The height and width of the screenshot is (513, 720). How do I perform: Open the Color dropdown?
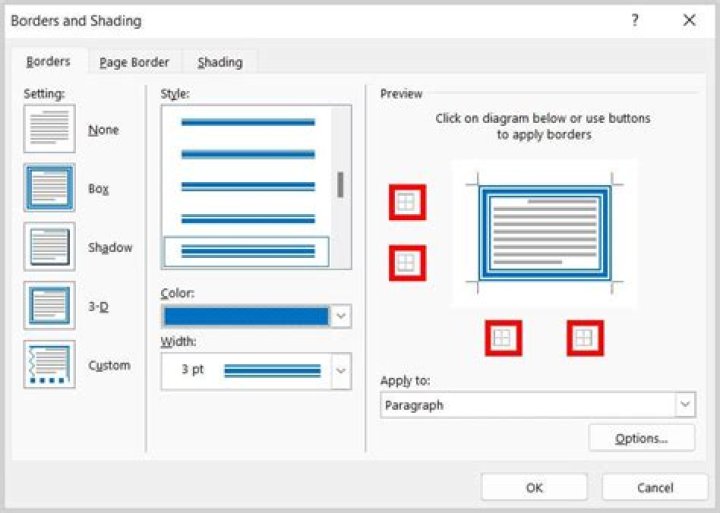pos(341,316)
